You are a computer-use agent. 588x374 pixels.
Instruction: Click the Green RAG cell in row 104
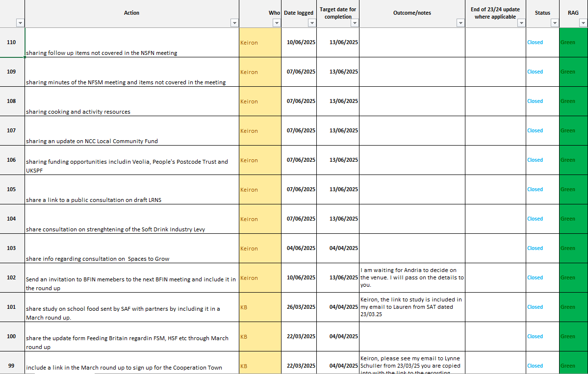click(x=574, y=219)
